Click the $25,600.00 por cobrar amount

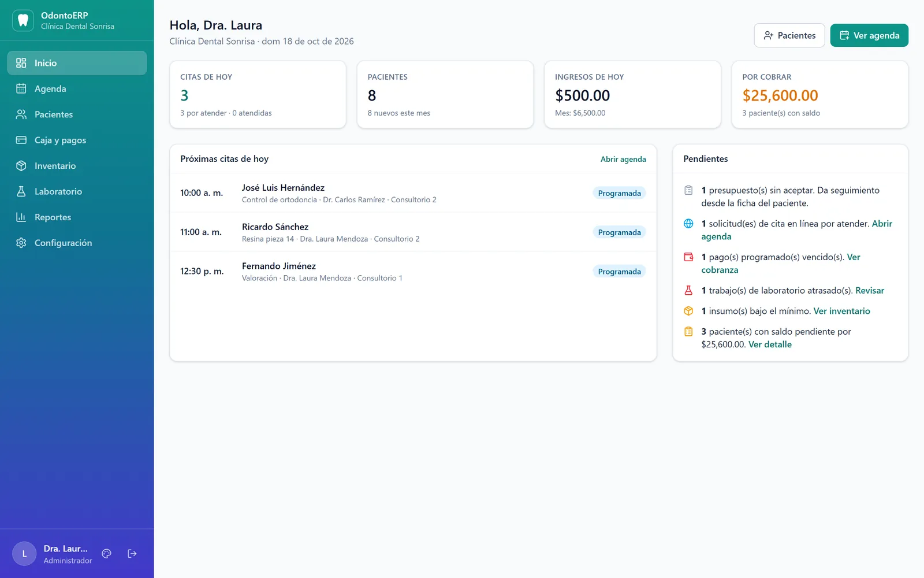pos(780,95)
